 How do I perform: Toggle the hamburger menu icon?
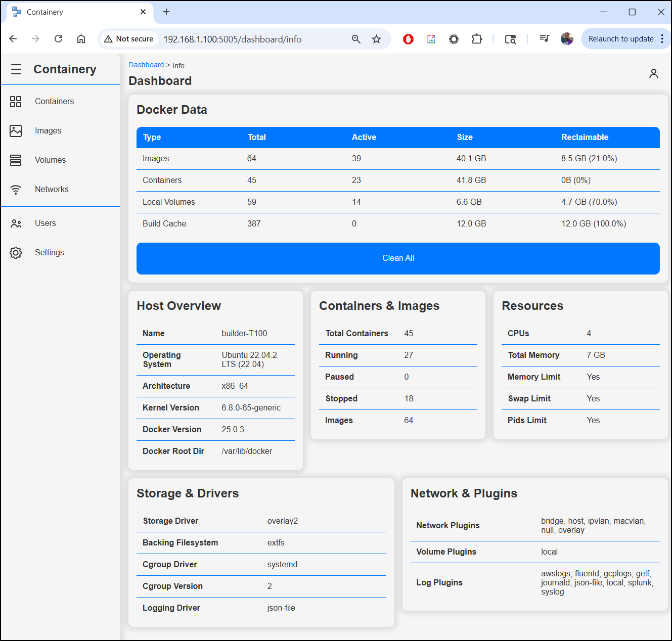coord(16,69)
